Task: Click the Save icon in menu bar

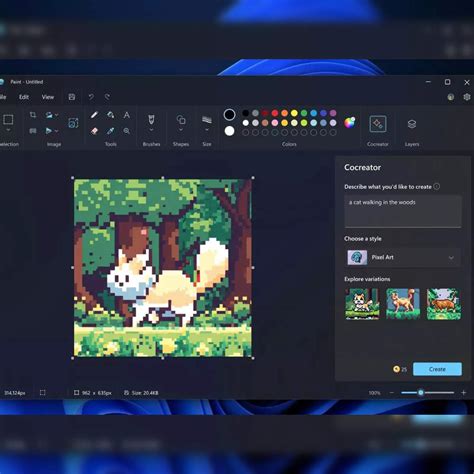Action: 72,97
